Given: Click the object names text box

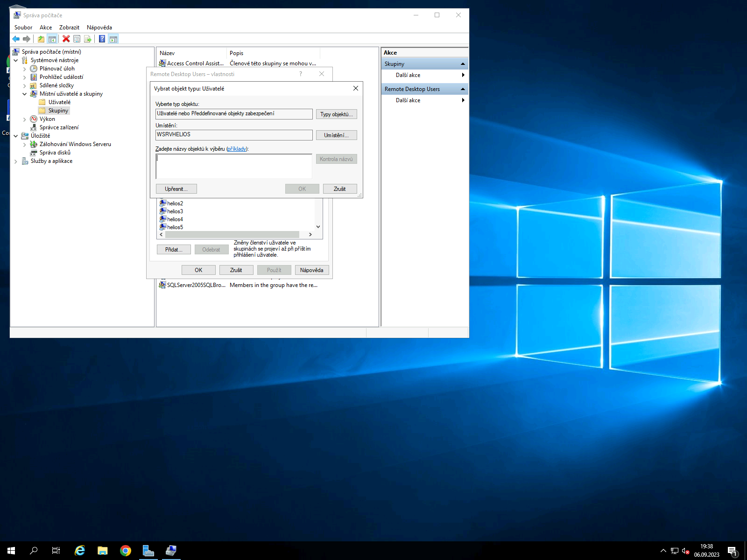Looking at the screenshot, I should (233, 166).
